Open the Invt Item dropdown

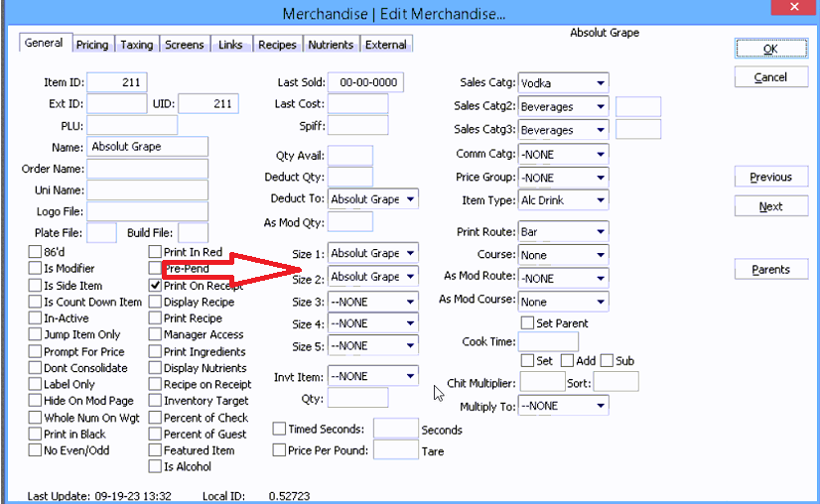tap(373, 376)
